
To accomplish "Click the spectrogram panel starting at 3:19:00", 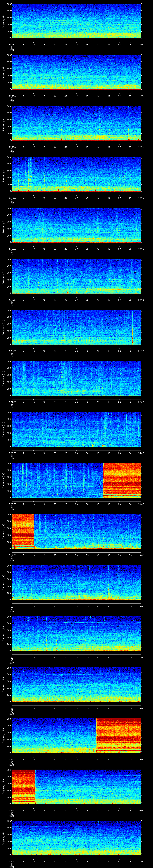I will click(x=76, y=276).
